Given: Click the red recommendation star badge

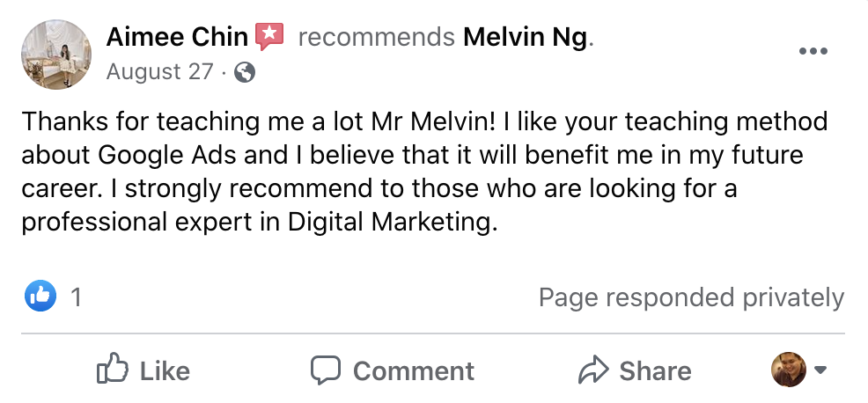Looking at the screenshot, I should click(x=269, y=37).
